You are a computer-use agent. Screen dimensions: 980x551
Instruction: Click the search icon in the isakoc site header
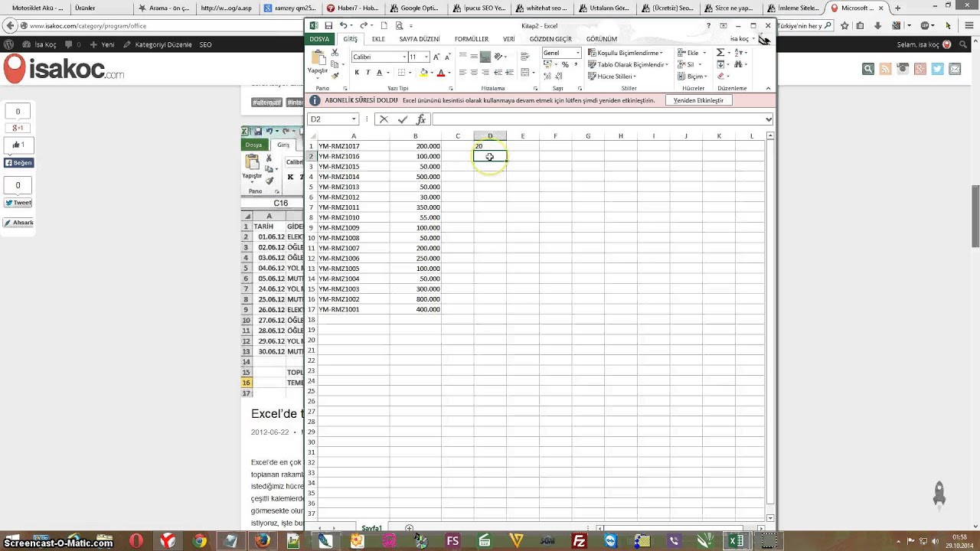click(x=868, y=69)
